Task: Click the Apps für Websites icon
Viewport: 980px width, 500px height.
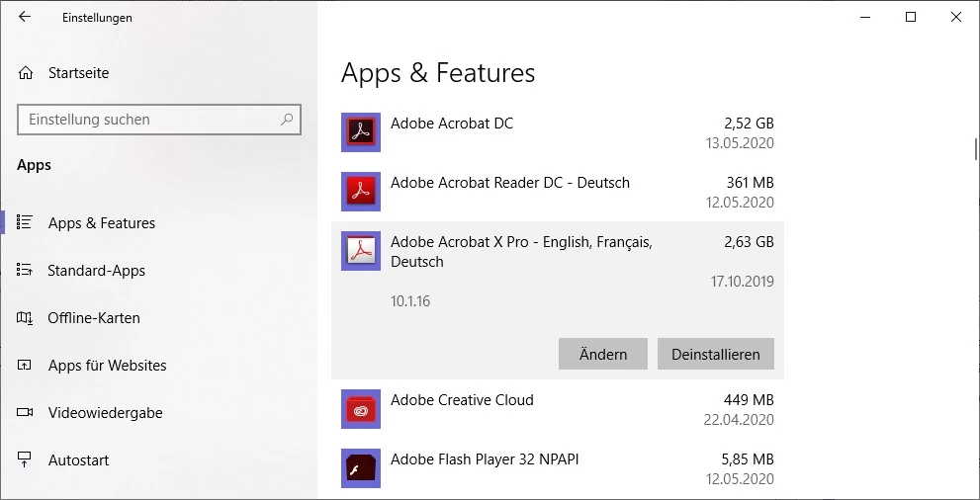Action: tap(25, 365)
